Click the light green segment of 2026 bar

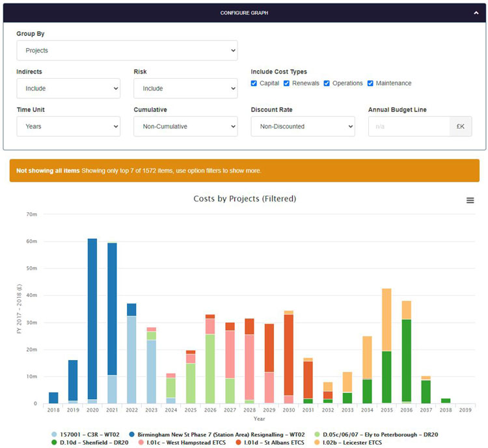(210, 369)
